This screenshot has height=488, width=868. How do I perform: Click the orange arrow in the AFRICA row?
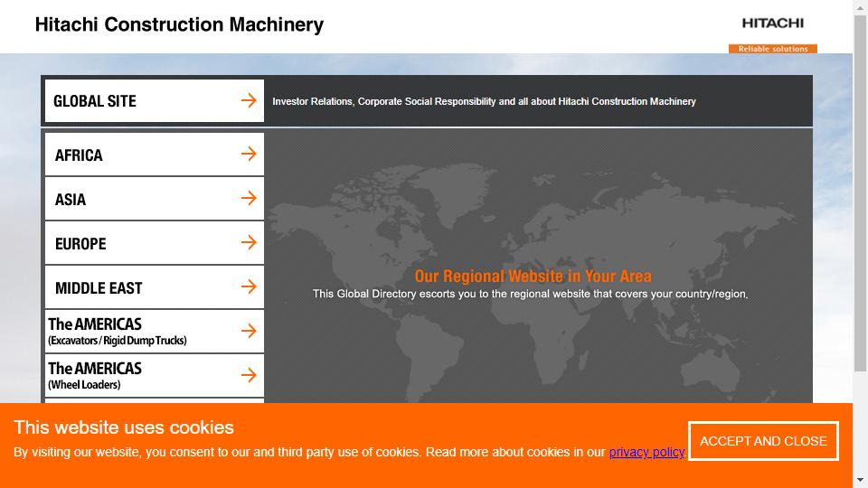249,154
